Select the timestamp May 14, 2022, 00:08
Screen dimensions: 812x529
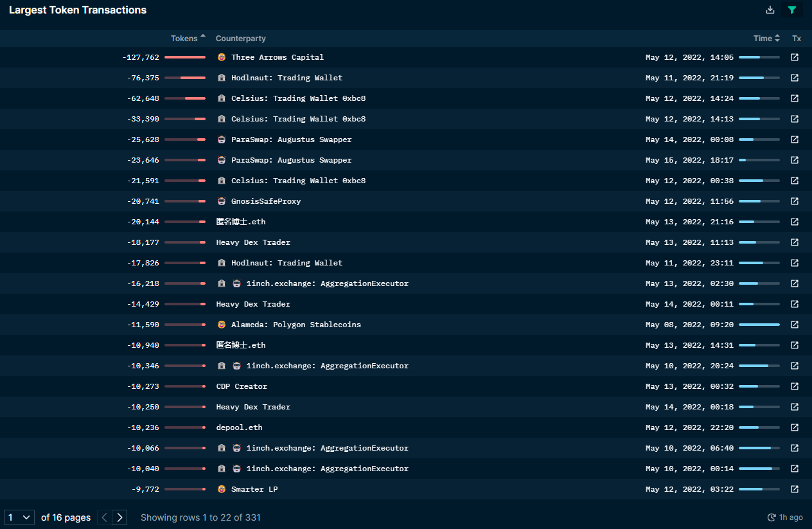click(x=689, y=139)
